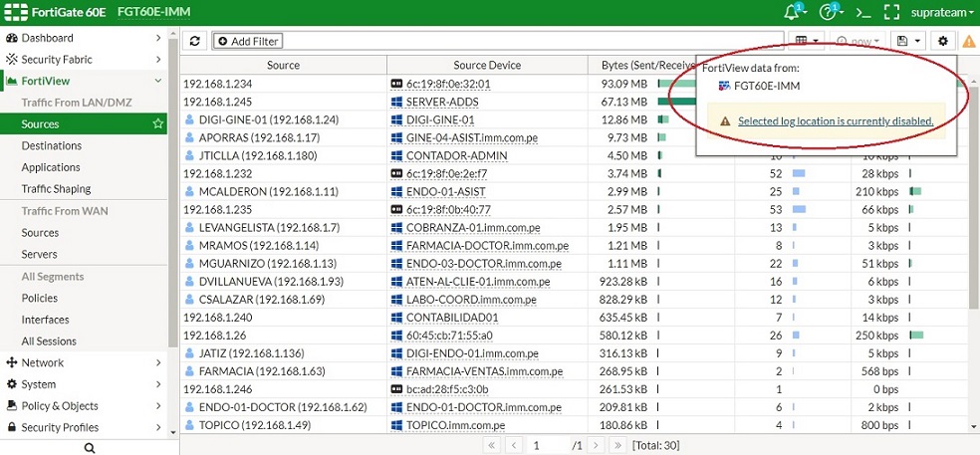Image resolution: width=980 pixels, height=455 pixels.
Task: Click the FortiView chart icon
Action: tap(11, 82)
